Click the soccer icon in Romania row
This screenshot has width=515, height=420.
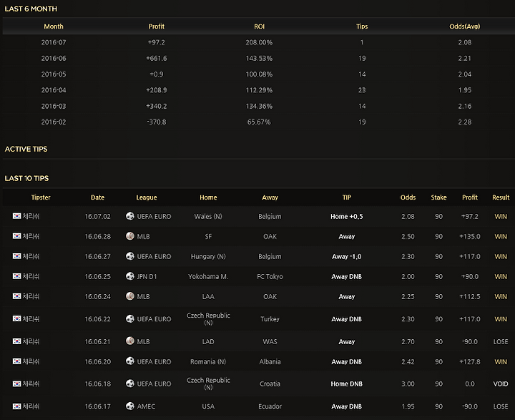[130, 361]
